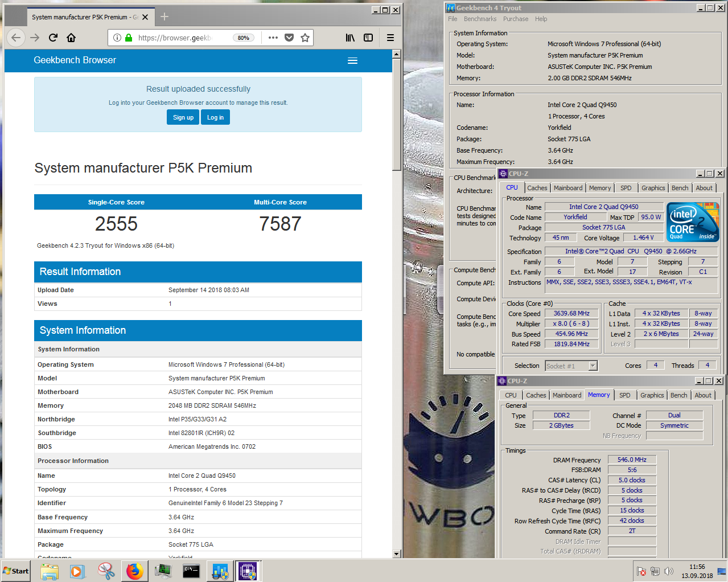The width and height of the screenshot is (728, 582).
Task: Open Geekbench File menu
Action: [453, 19]
